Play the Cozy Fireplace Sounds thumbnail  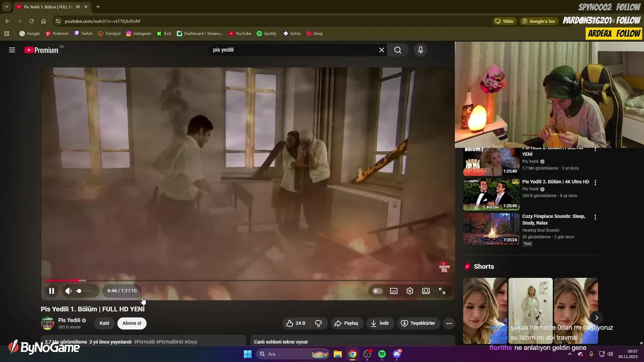pos(491,228)
